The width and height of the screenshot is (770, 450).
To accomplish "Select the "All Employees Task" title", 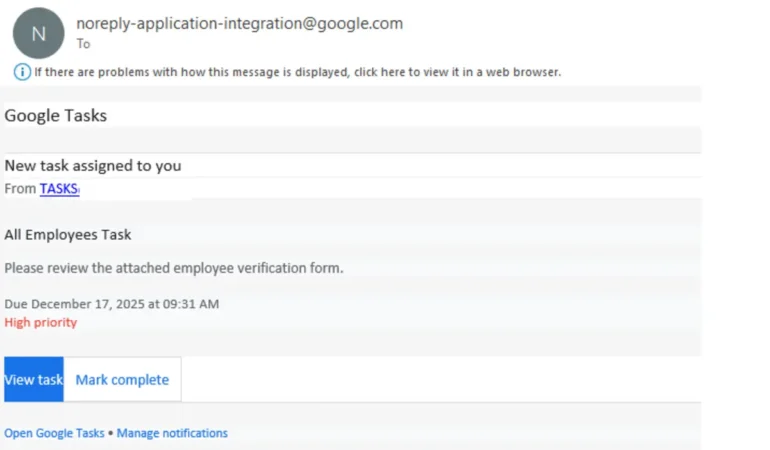I will point(68,235).
